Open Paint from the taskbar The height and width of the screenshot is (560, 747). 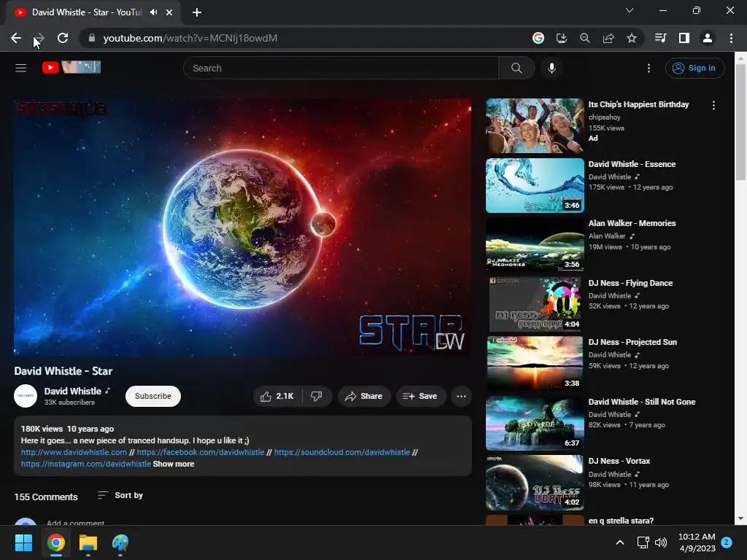pos(120,542)
